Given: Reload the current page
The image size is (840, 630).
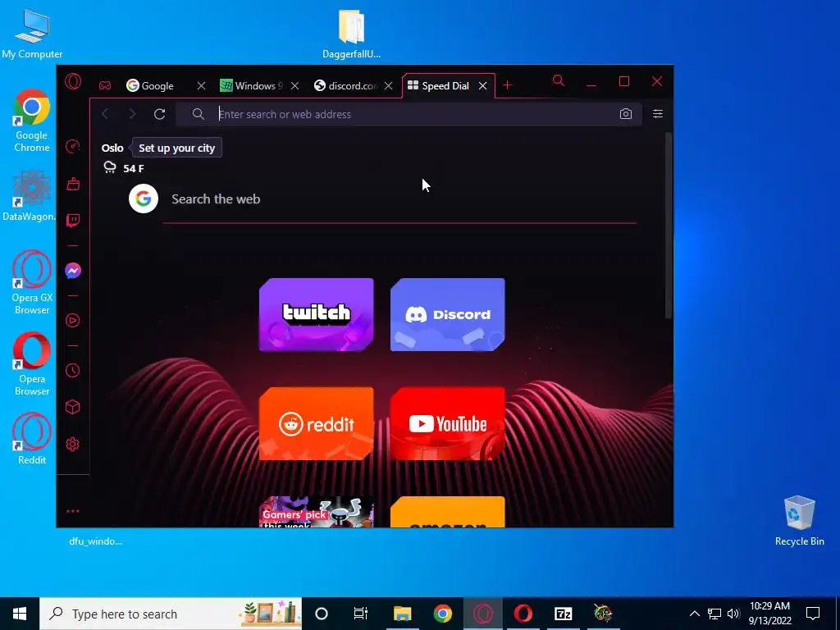Looking at the screenshot, I should (x=160, y=113).
